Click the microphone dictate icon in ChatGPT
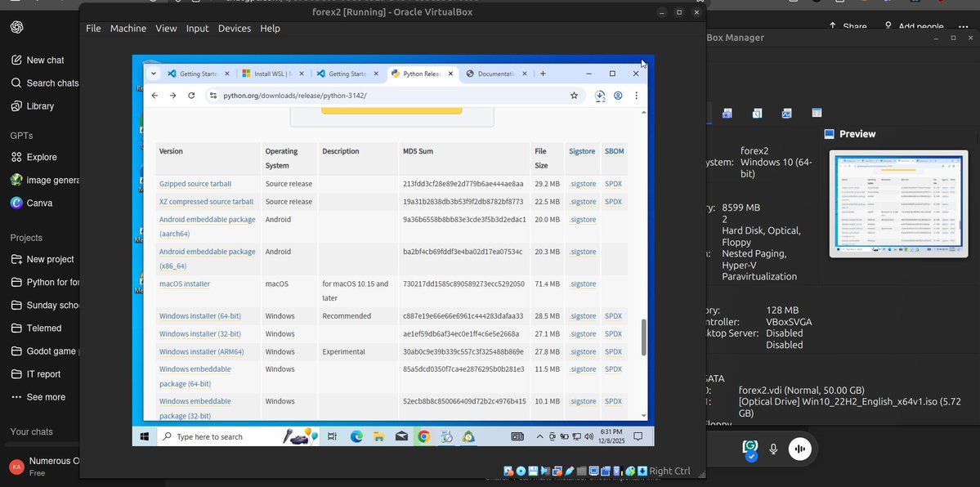Viewport: 980px width, 487px height. pos(773,449)
